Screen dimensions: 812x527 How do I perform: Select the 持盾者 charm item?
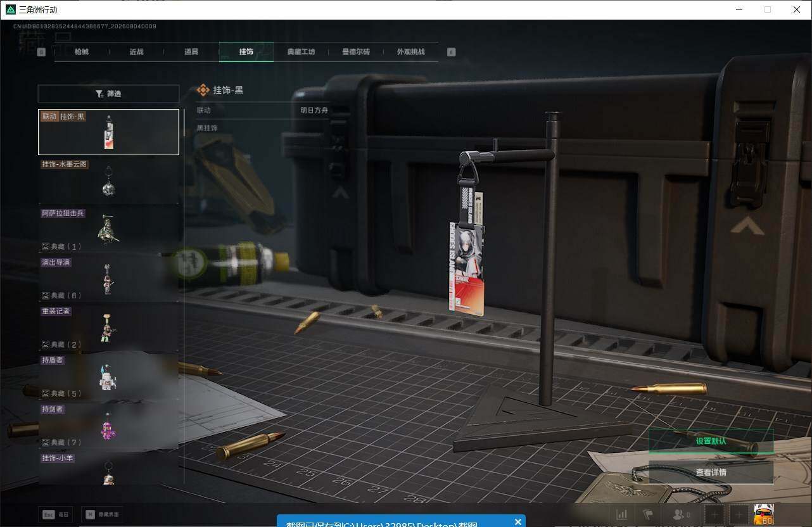coord(108,376)
